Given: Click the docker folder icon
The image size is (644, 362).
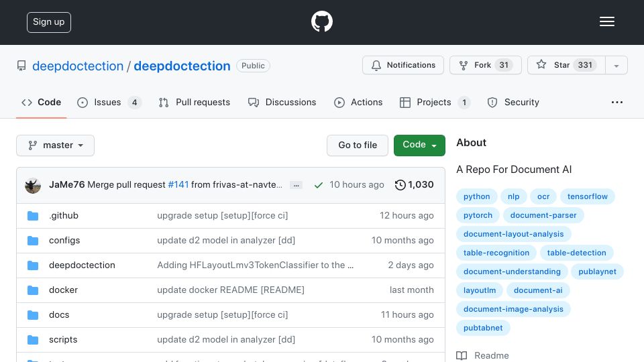Looking at the screenshot, I should pyautogui.click(x=33, y=290).
